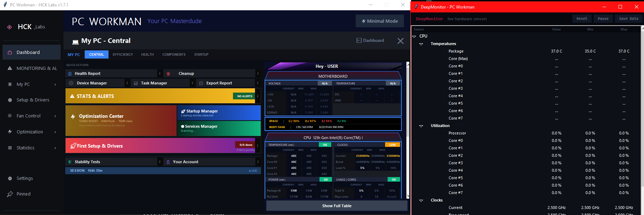This screenshot has height=215, width=644.
Task: Open the First Setup & Drivers banner
Action: (x=160, y=145)
